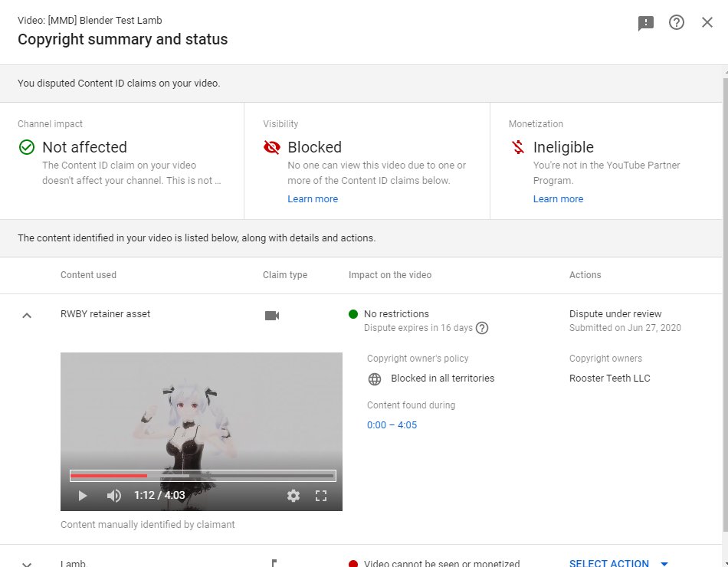The width and height of the screenshot is (728, 567).
Task: Jump to 0:00 – 4:05 timestamp
Action: click(x=392, y=425)
